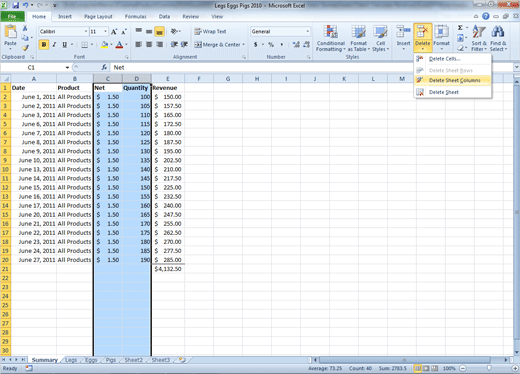Viewport: 520px width, 374px height.
Task: Switch to Page Layout view icon
Action: click(x=426, y=368)
